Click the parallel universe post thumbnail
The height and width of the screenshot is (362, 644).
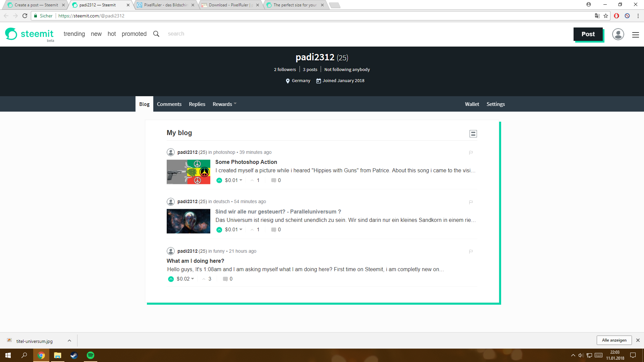click(188, 221)
